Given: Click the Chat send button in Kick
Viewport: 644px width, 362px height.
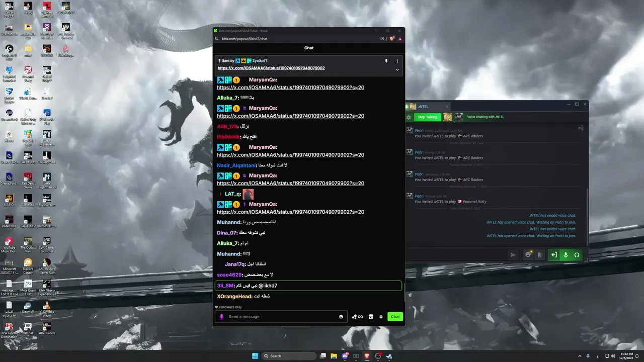Looking at the screenshot, I should click(395, 317).
